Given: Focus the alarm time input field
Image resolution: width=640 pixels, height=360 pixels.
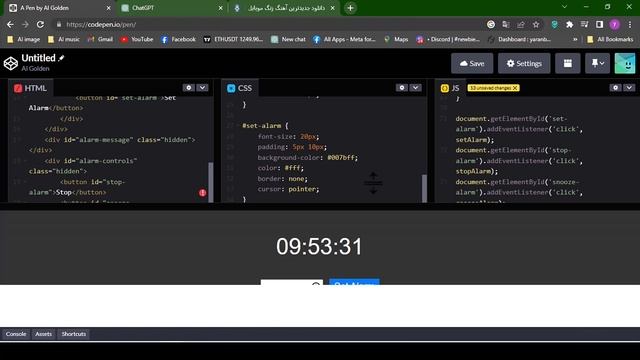Looking at the screenshot, I should 291,282.
